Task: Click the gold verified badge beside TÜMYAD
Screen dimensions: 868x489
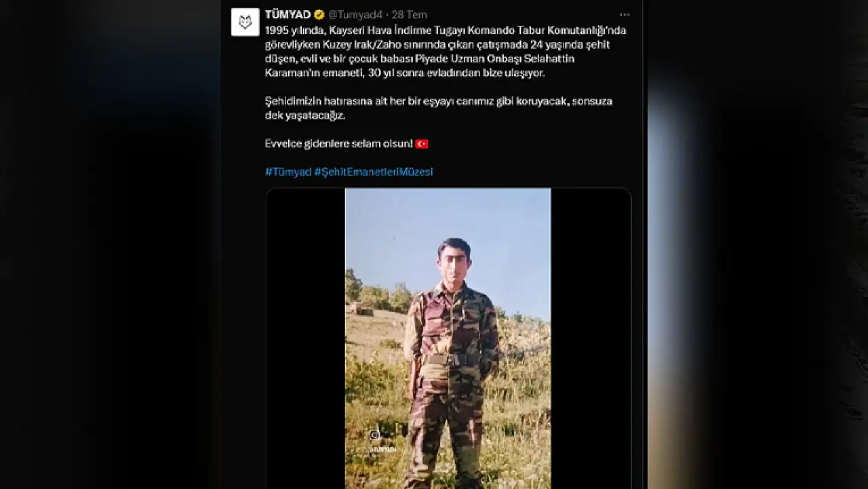Action: [x=319, y=15]
